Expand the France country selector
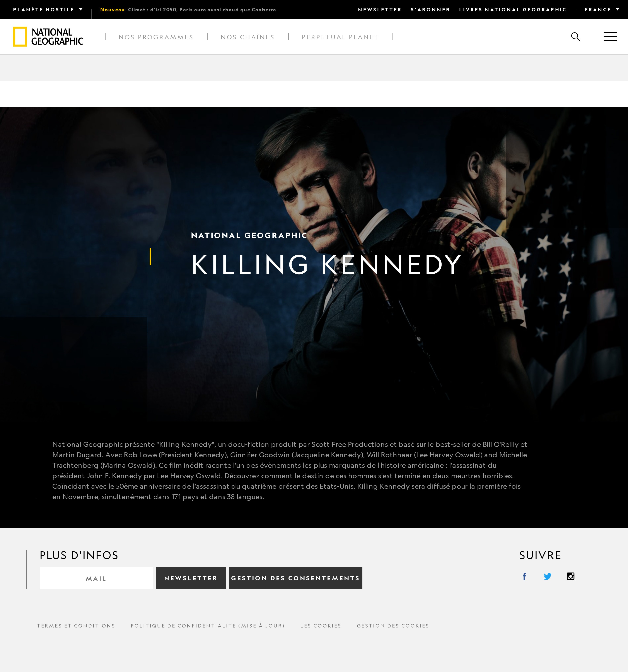 click(602, 9)
